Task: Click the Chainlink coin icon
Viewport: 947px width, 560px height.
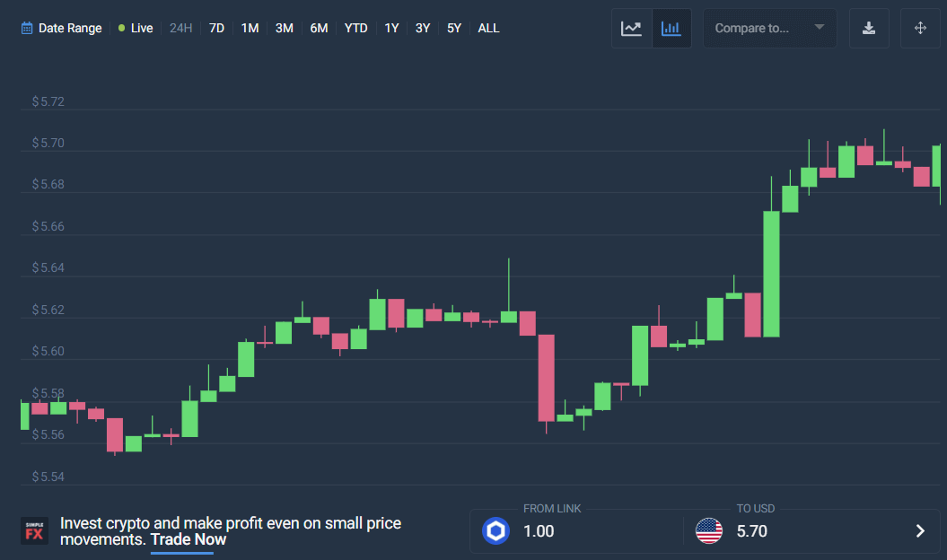Action: point(495,530)
